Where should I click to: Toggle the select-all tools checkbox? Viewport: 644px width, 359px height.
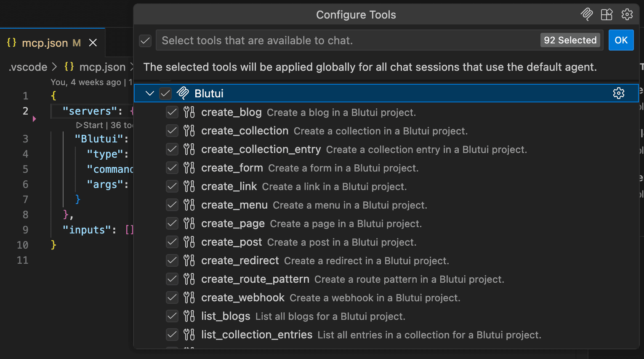(x=145, y=40)
